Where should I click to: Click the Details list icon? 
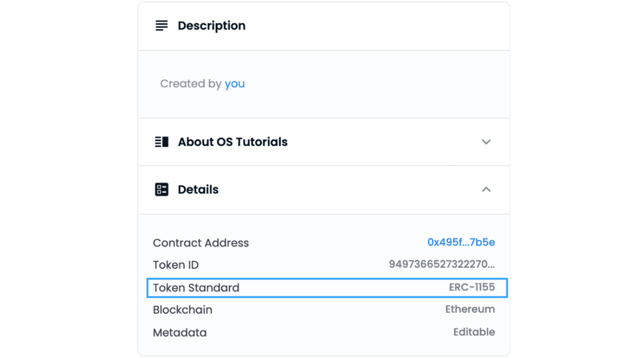coord(161,189)
